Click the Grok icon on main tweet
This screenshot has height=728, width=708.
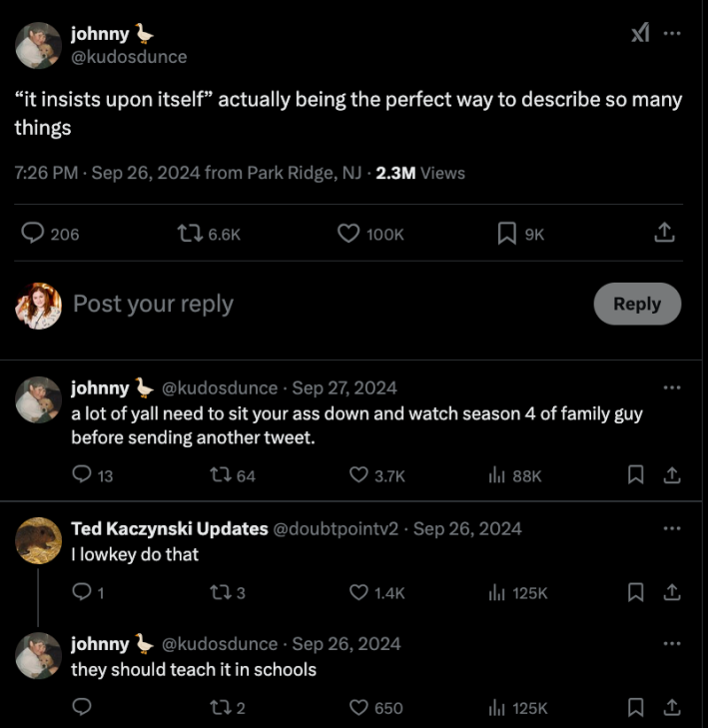point(640,33)
